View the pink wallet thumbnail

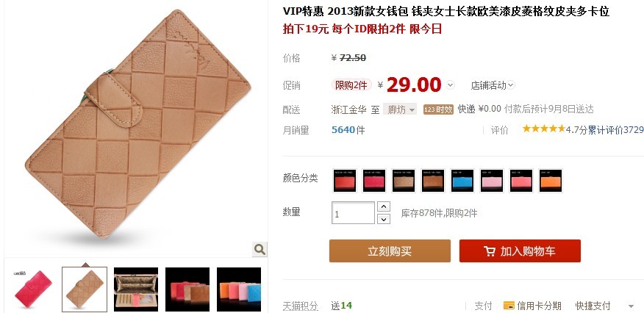[x=33, y=289]
